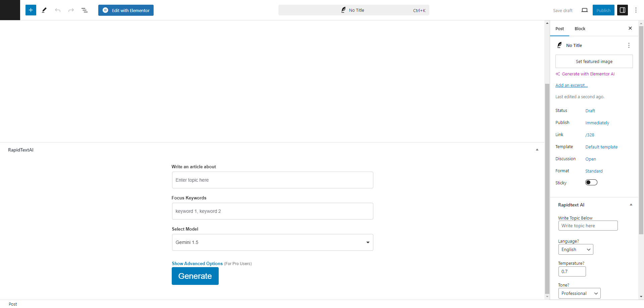The image size is (644, 308).
Task: Click the Last edited a second ago text
Action: (x=580, y=97)
